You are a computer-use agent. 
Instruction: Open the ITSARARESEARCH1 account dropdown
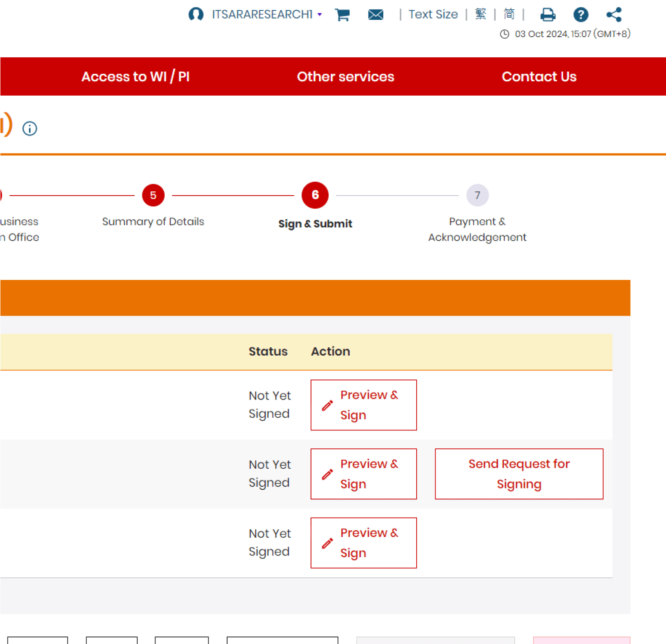pos(266,14)
